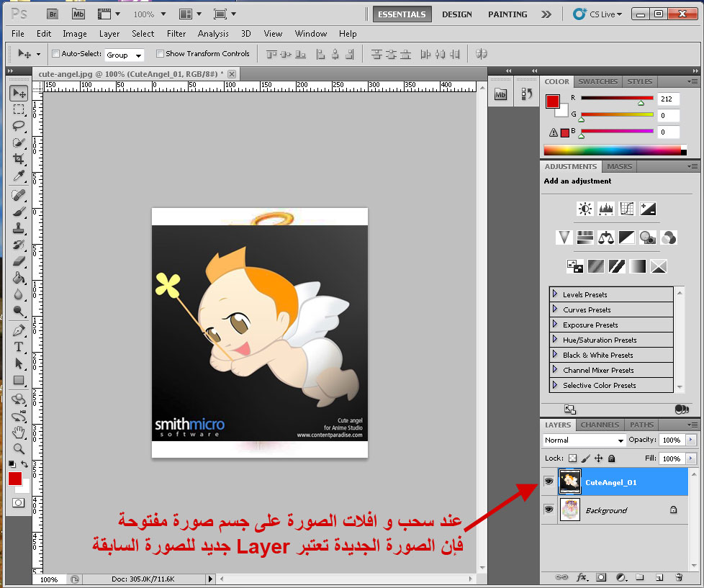704x588 pixels.
Task: Select the Blur tool
Action: pos(19,294)
